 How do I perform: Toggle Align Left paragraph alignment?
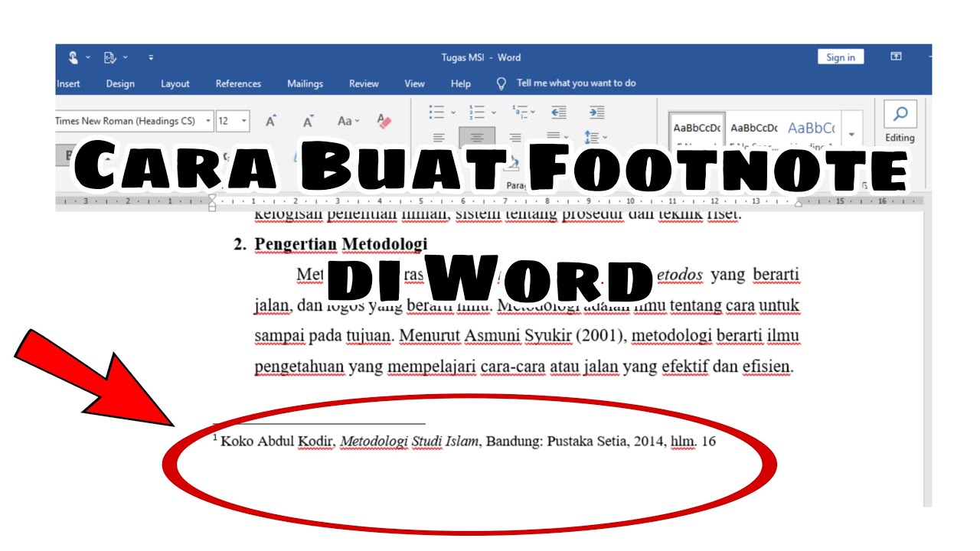tap(439, 139)
